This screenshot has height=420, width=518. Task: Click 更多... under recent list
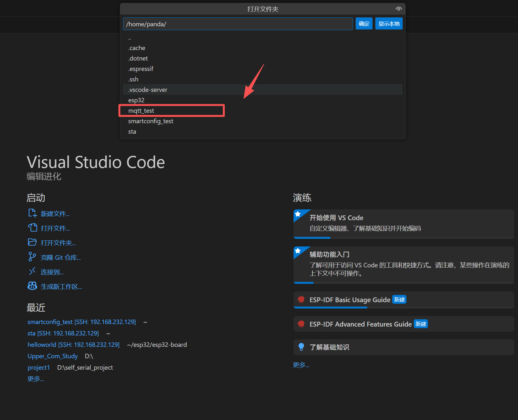click(36, 379)
